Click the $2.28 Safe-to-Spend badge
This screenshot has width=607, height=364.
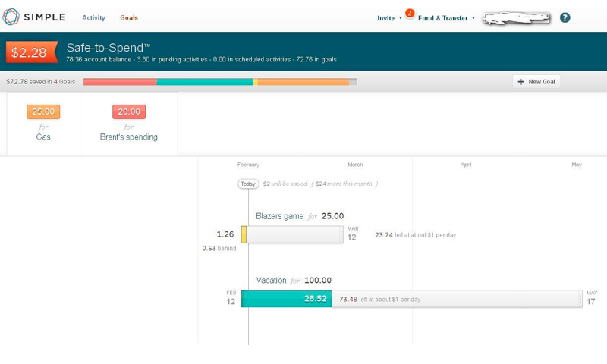(31, 52)
